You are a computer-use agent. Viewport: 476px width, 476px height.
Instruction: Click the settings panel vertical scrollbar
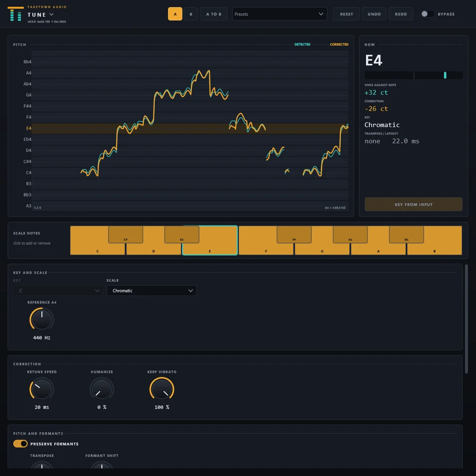466,319
